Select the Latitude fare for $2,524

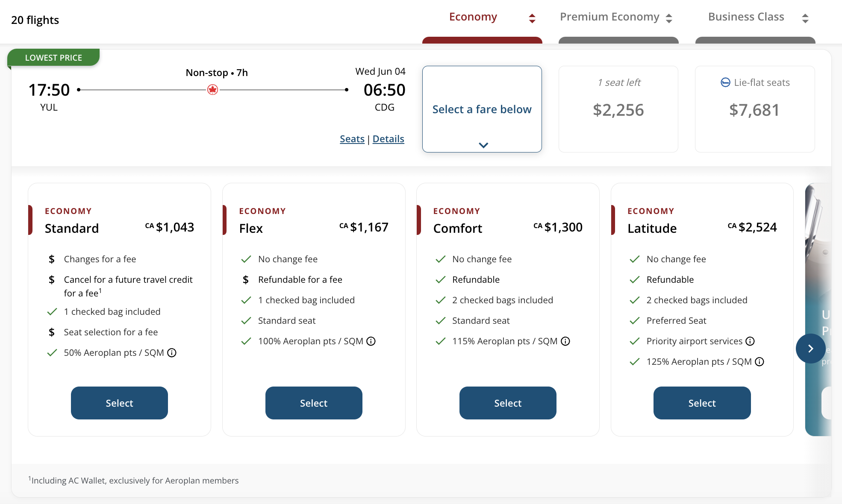[x=702, y=403]
